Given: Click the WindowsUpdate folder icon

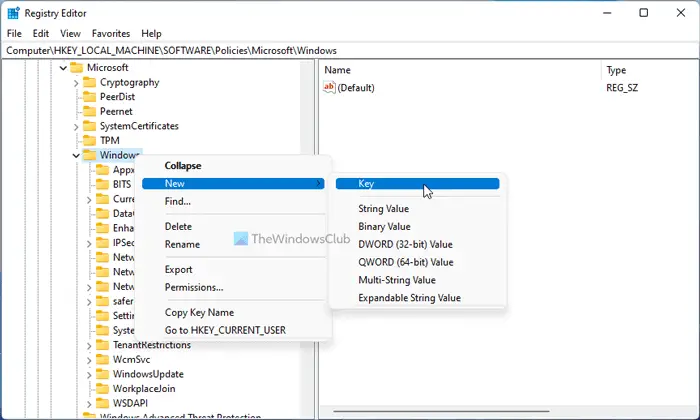Looking at the screenshot, I should [x=103, y=374].
